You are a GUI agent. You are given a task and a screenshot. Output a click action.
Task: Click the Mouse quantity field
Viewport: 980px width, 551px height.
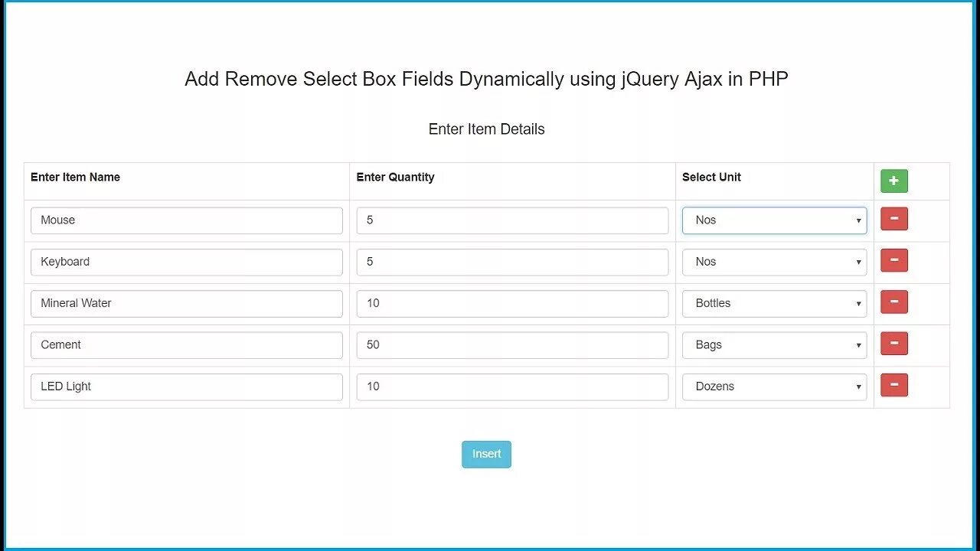pyautogui.click(x=512, y=220)
